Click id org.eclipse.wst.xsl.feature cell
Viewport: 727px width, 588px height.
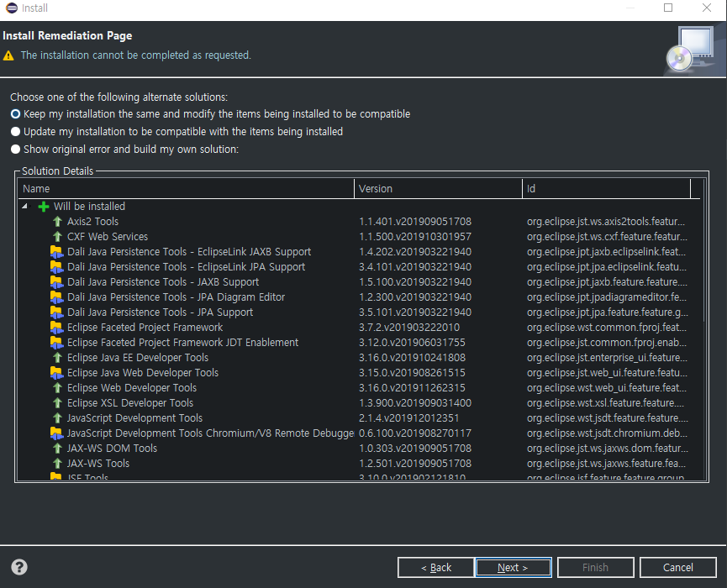click(607, 403)
